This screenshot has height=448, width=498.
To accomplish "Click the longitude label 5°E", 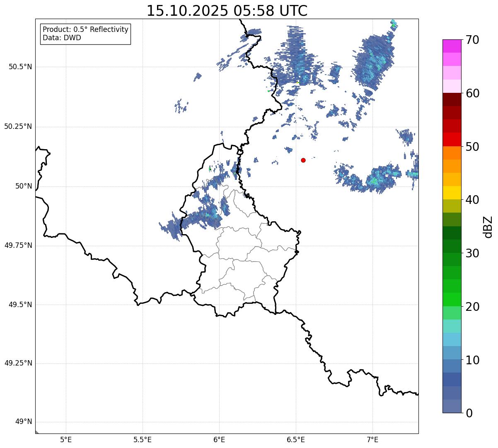I will coord(66,439).
